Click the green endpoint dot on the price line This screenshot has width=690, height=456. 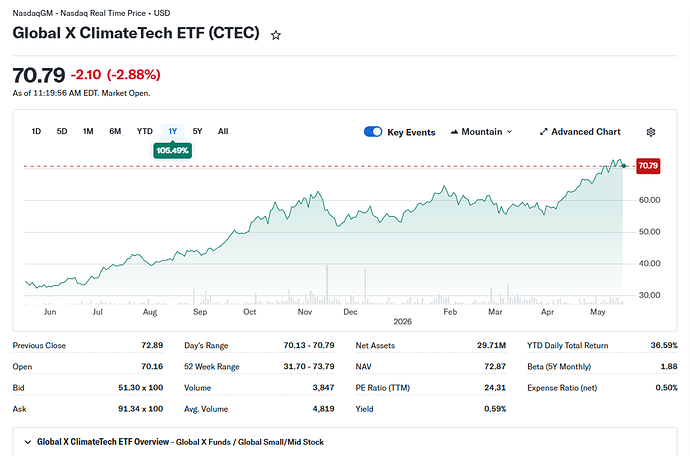click(624, 166)
